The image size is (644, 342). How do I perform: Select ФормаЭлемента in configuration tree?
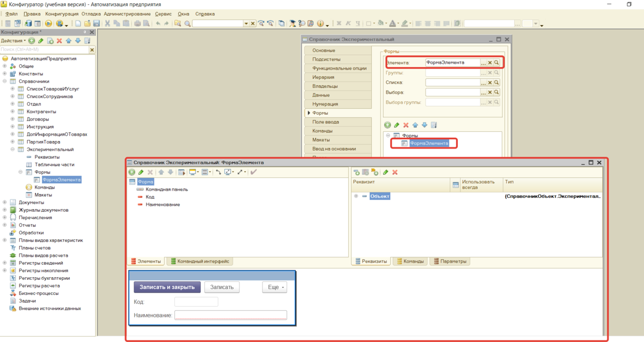coord(62,180)
